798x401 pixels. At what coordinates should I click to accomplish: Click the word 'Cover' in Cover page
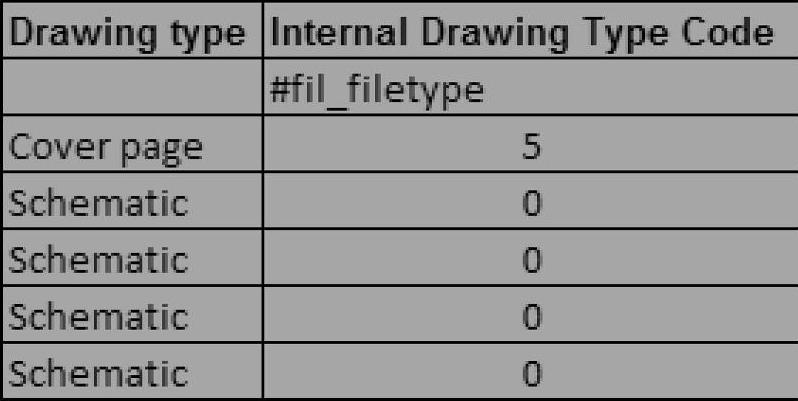tap(50, 148)
